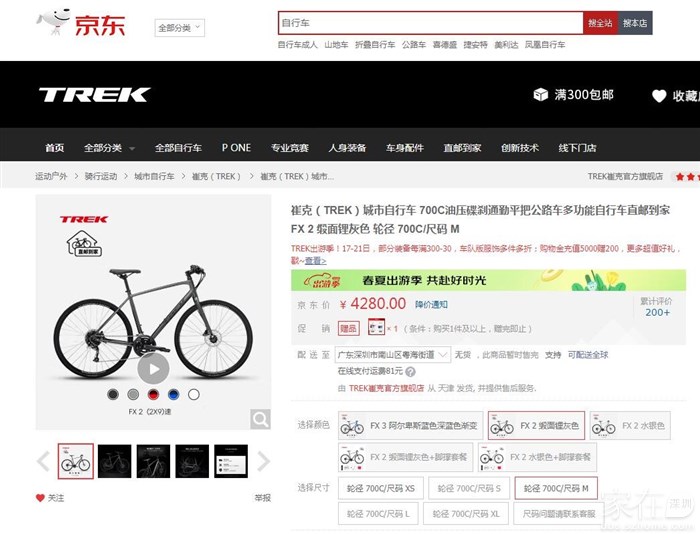
Task: Select the FX 2 水银色 color option
Action: (630, 426)
